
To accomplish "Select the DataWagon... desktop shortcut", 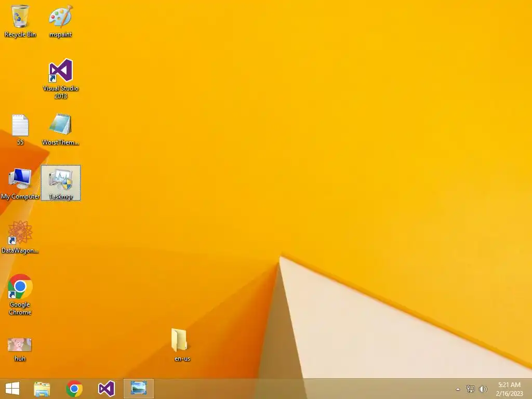I will coord(20,237).
